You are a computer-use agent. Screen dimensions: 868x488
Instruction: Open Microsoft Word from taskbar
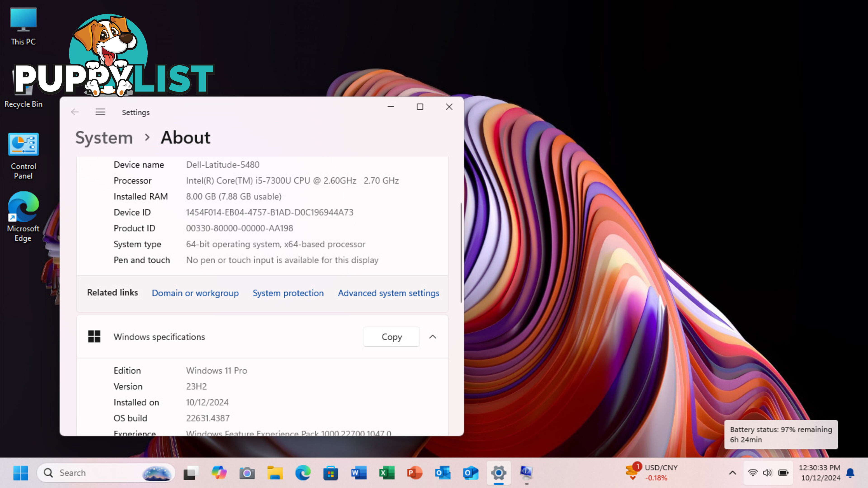pos(358,472)
